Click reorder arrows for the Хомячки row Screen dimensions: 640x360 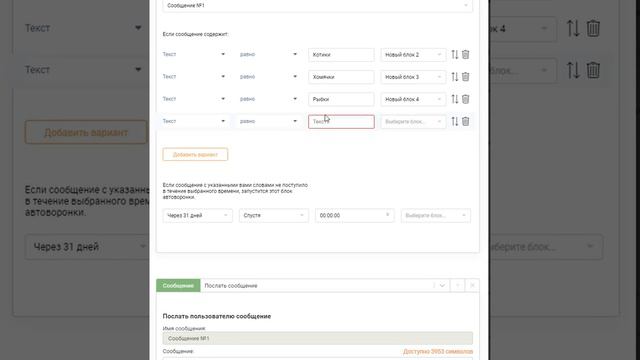point(455,77)
